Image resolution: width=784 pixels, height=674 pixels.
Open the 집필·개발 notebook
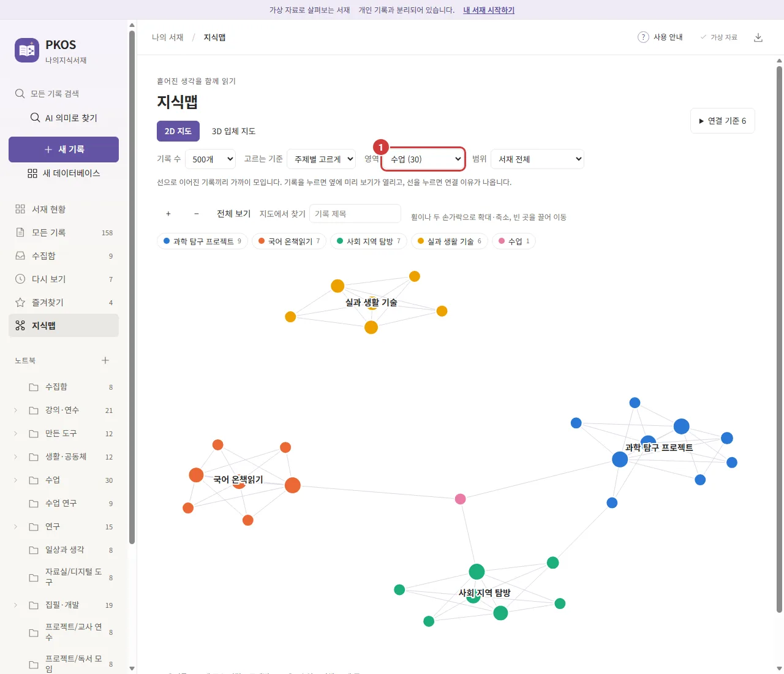click(x=64, y=605)
